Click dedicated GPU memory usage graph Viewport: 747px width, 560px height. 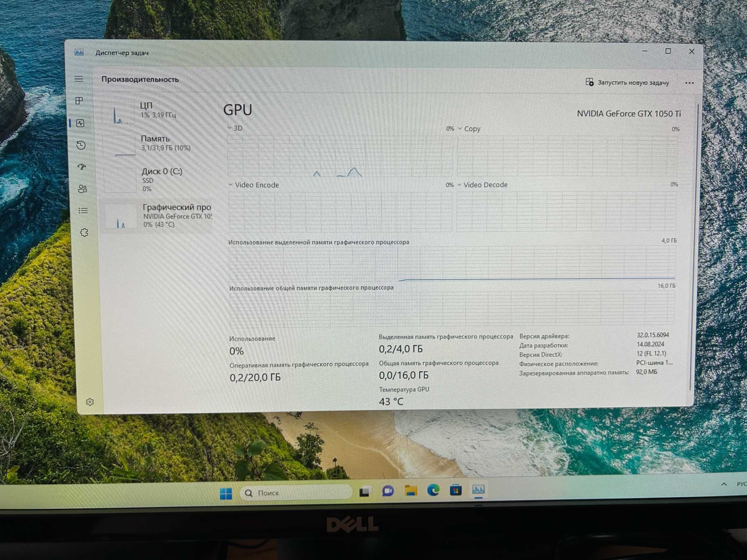(452, 263)
